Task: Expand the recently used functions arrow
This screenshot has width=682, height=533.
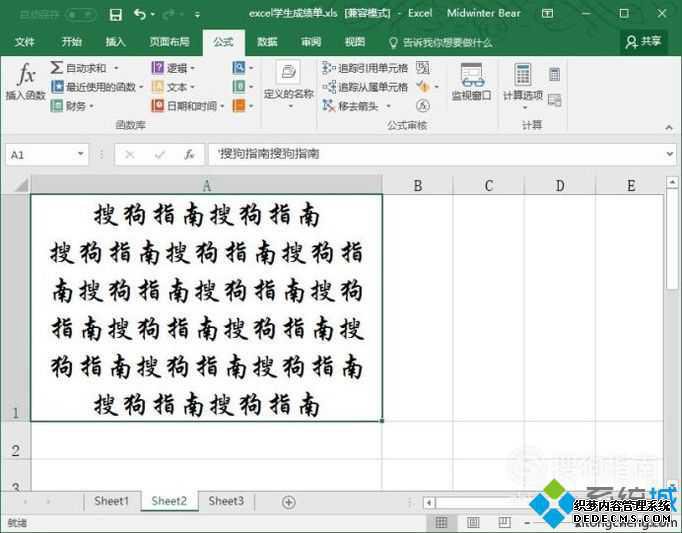Action: coord(141,87)
